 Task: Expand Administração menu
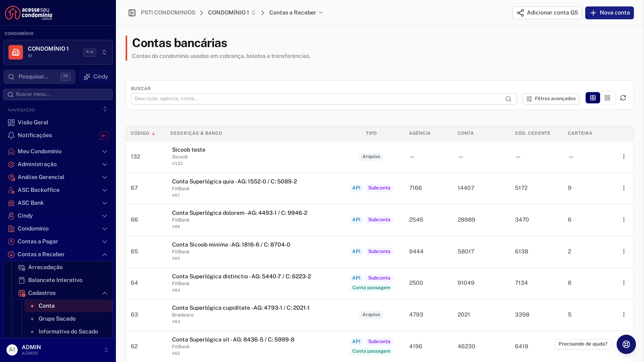tap(58, 164)
